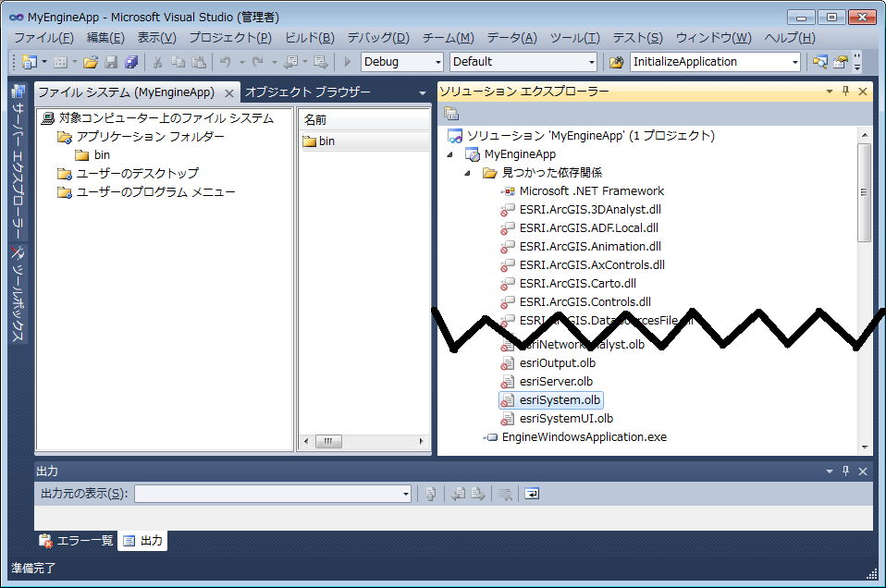Go to next message in output pane

(x=478, y=495)
